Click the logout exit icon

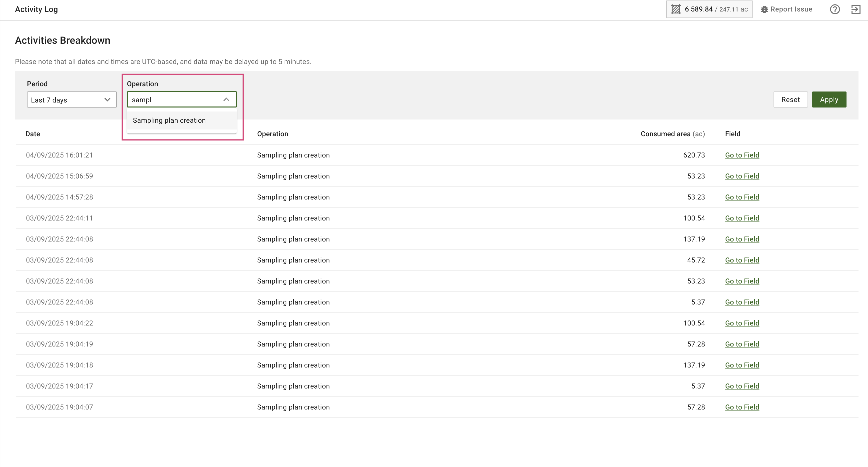(856, 9)
